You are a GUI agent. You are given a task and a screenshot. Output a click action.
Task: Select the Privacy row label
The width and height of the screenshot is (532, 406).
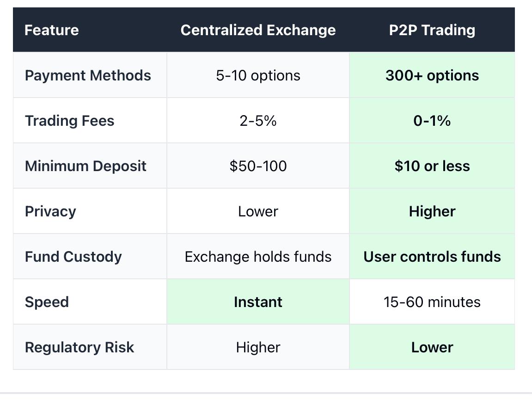[50, 211]
